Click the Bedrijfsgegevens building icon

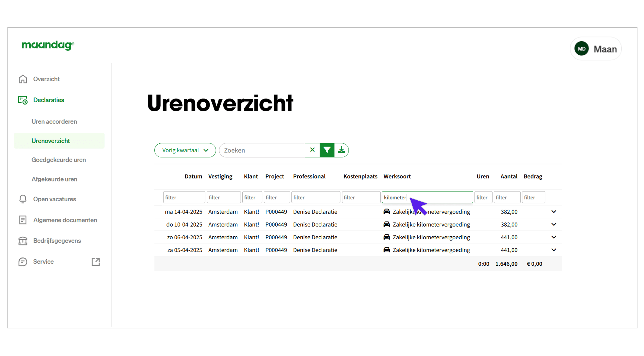click(x=23, y=241)
